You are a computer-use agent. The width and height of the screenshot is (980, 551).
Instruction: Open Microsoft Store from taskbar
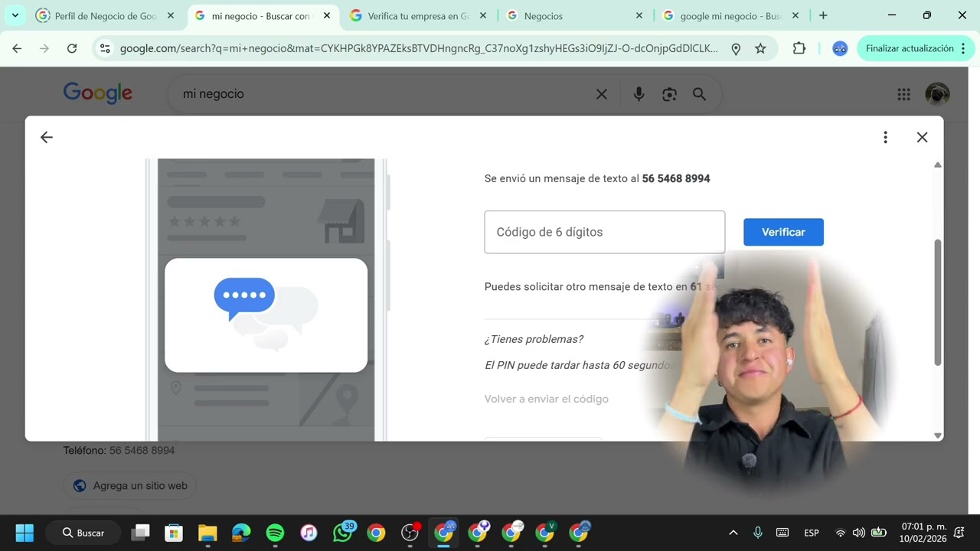point(174,533)
